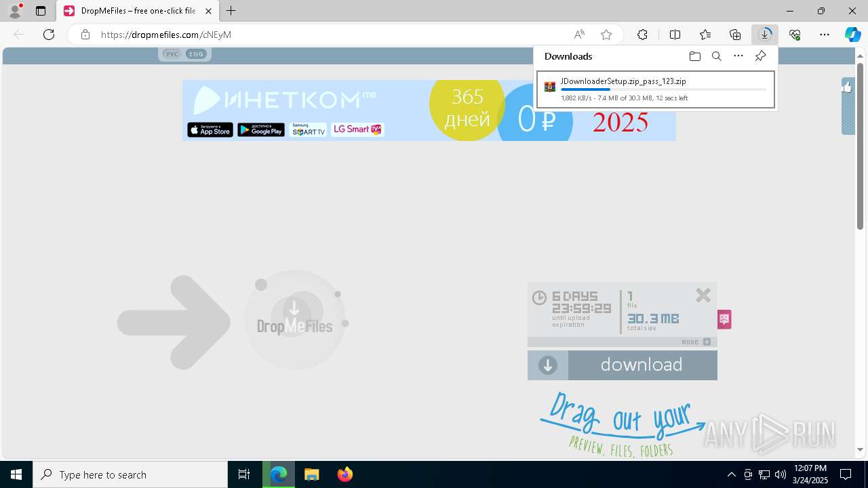Click the address bar URL
Image resolution: width=868 pixels, height=488 pixels.
[166, 35]
